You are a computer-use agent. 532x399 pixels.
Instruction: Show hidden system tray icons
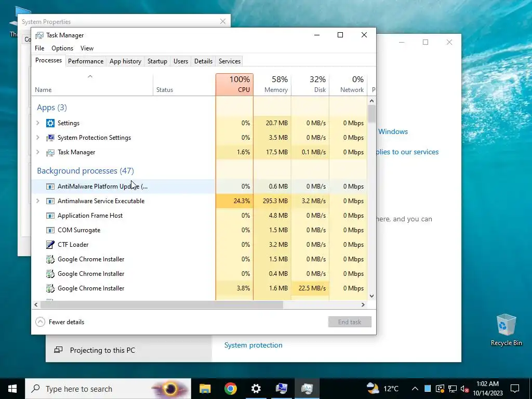tap(415, 389)
